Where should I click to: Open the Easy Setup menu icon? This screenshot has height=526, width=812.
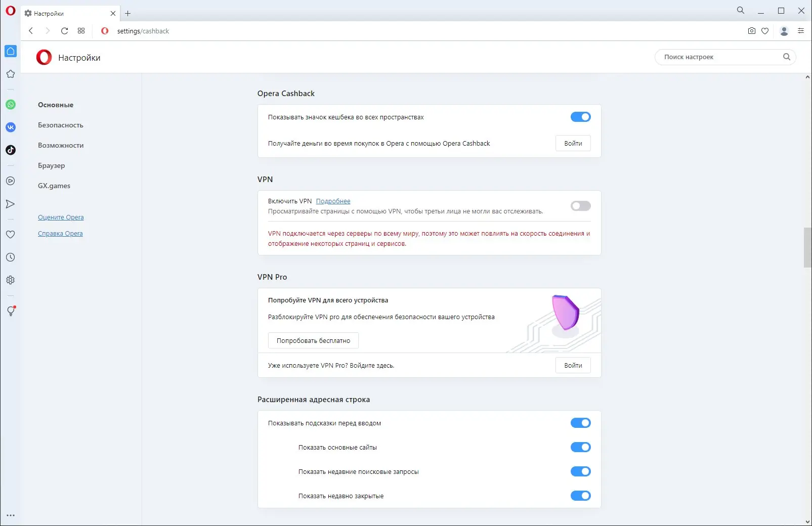(x=801, y=31)
